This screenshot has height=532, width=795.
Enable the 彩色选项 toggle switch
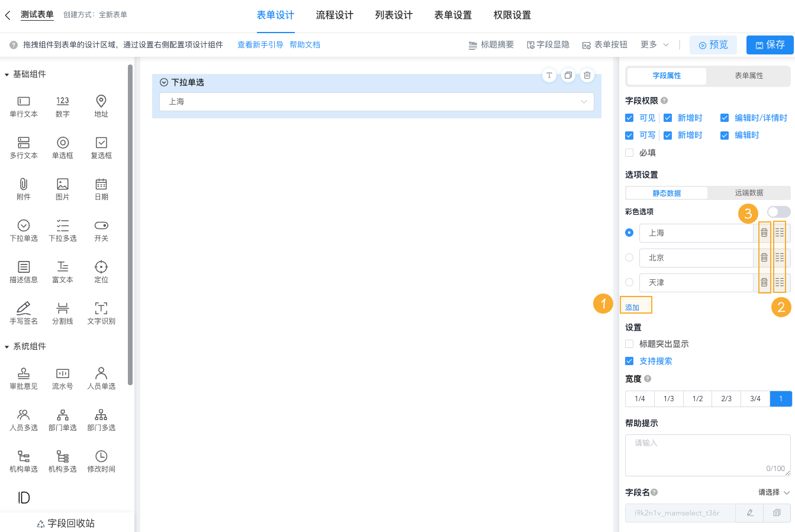[x=779, y=211]
